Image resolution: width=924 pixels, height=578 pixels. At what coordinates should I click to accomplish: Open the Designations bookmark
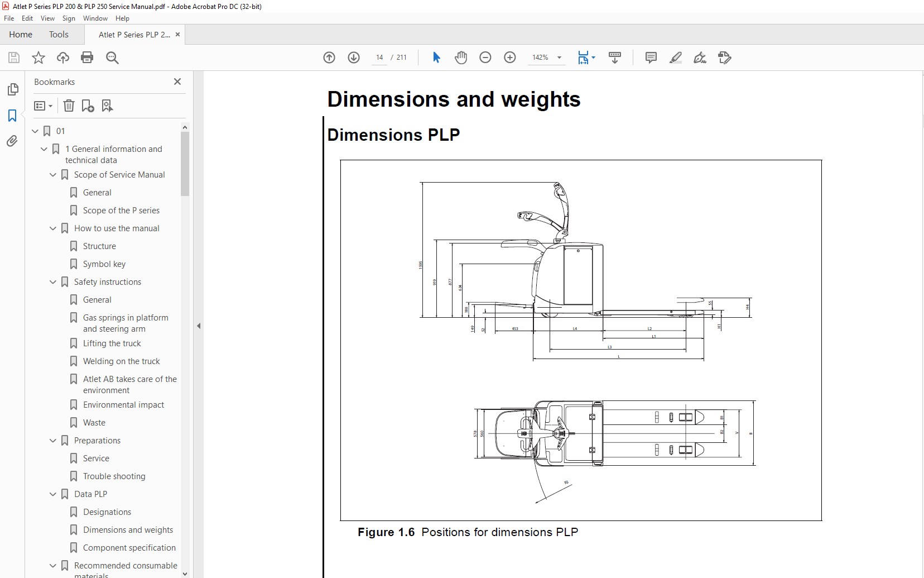(107, 512)
